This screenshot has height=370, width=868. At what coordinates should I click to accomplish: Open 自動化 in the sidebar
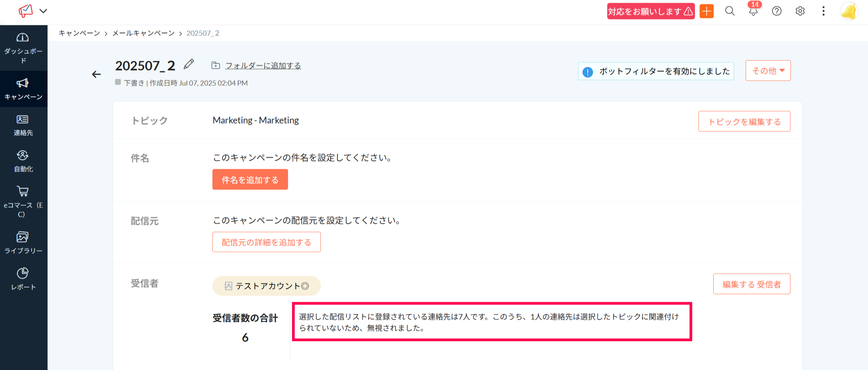tap(23, 161)
